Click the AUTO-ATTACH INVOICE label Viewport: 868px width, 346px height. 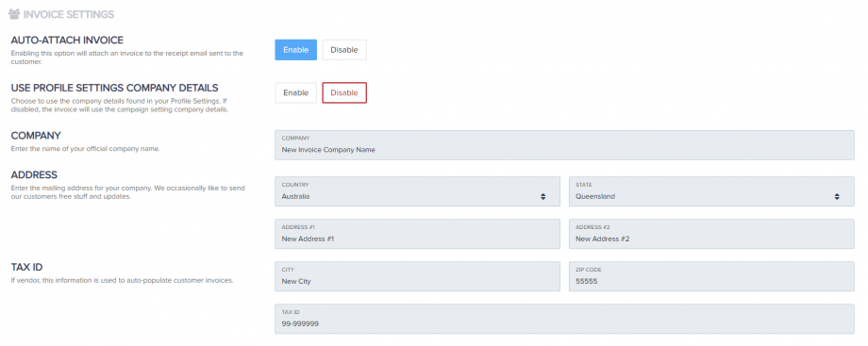(x=67, y=40)
